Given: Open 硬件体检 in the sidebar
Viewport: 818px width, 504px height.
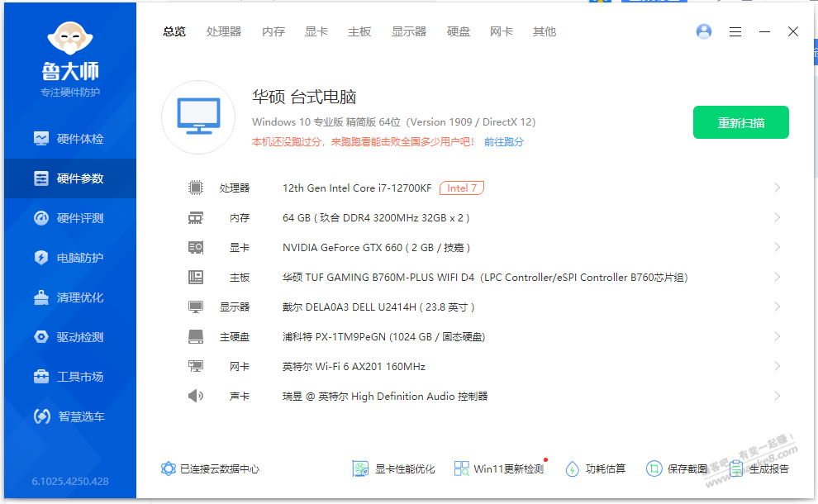Looking at the screenshot, I should click(x=69, y=139).
